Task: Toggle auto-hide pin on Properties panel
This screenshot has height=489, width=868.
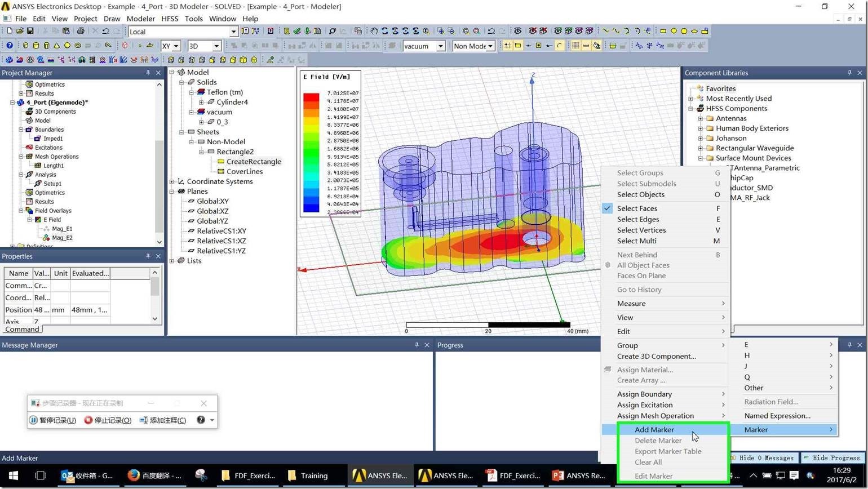Action: point(148,256)
